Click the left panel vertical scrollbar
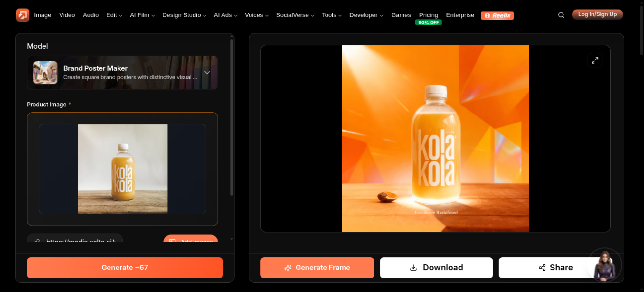 click(x=232, y=117)
